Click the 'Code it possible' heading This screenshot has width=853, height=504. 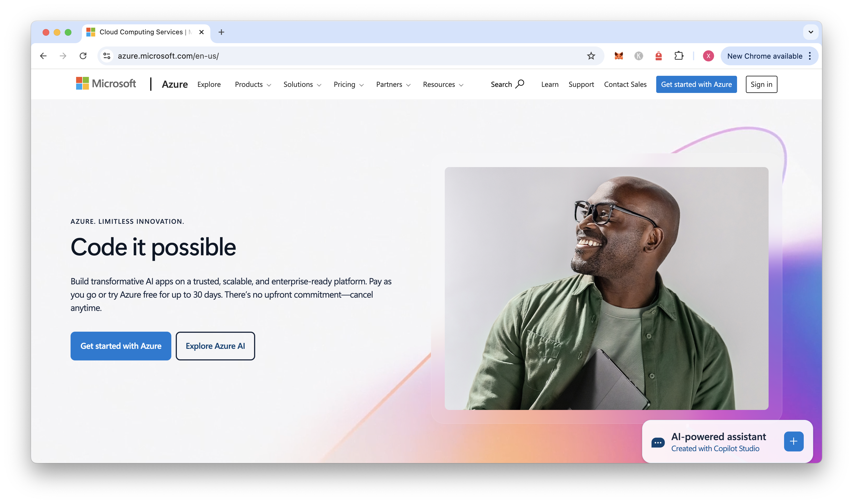pyautogui.click(x=153, y=247)
